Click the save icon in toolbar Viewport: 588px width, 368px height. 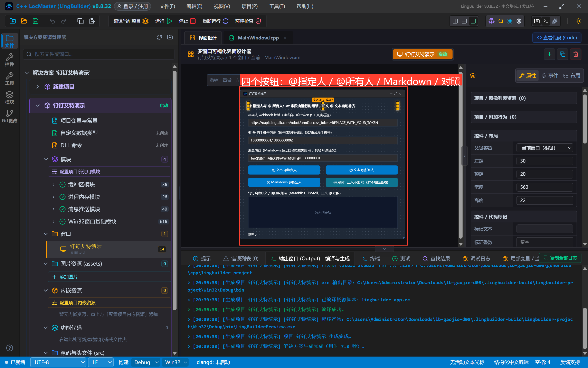pyautogui.click(x=36, y=21)
